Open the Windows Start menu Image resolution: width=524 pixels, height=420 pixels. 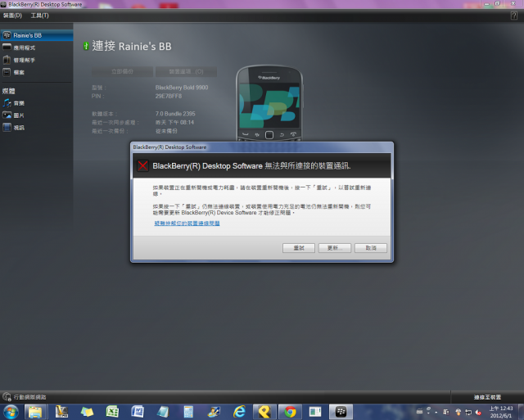coord(11,412)
